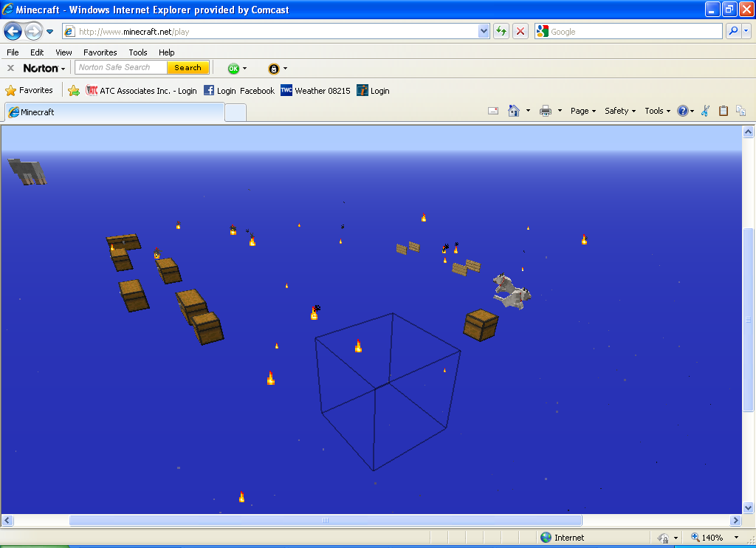Open Weather 08215 favorite link

(315, 91)
